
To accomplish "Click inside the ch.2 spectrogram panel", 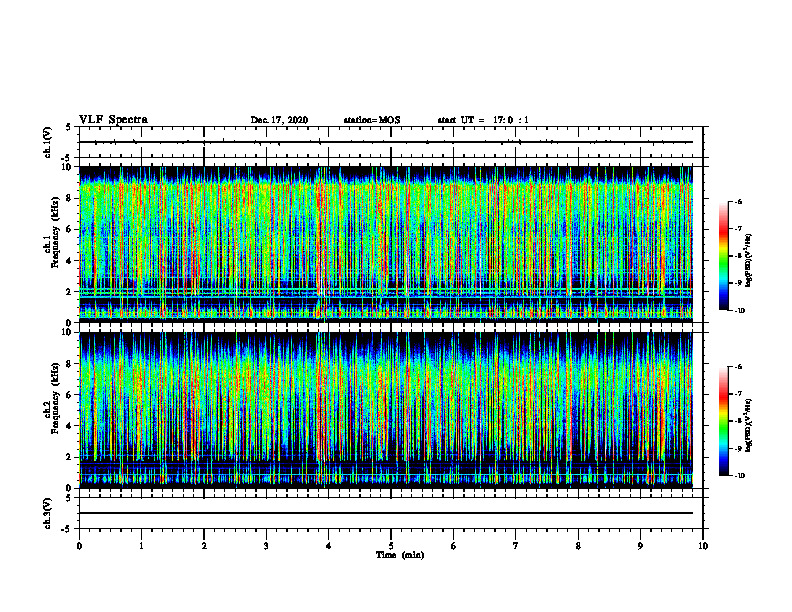I will click(x=386, y=410).
